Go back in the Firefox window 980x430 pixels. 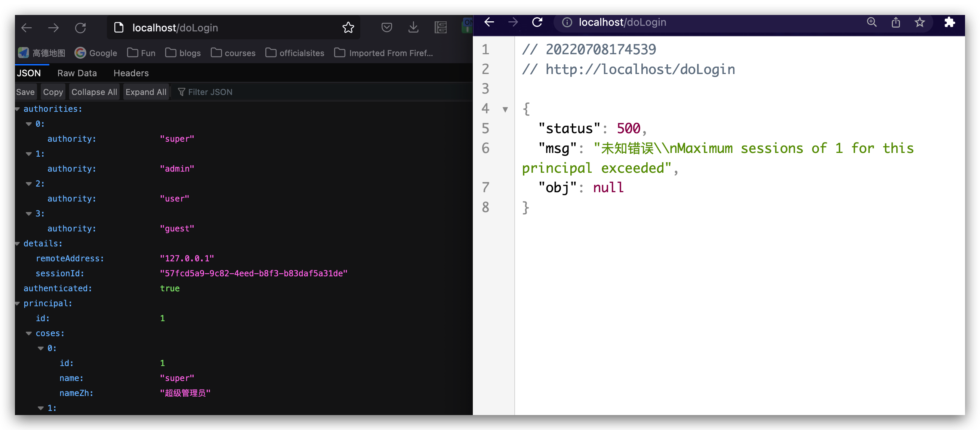pyautogui.click(x=27, y=28)
